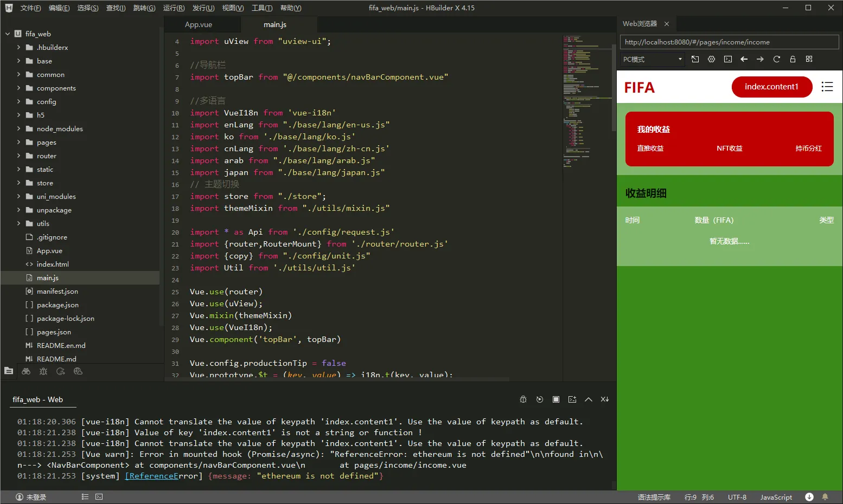The height and width of the screenshot is (504, 843).
Task: Toggle the browser lock icon
Action: point(793,59)
